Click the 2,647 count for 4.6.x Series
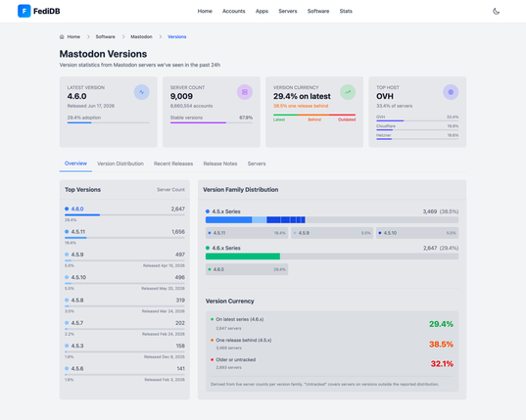526x420 pixels. (430, 248)
